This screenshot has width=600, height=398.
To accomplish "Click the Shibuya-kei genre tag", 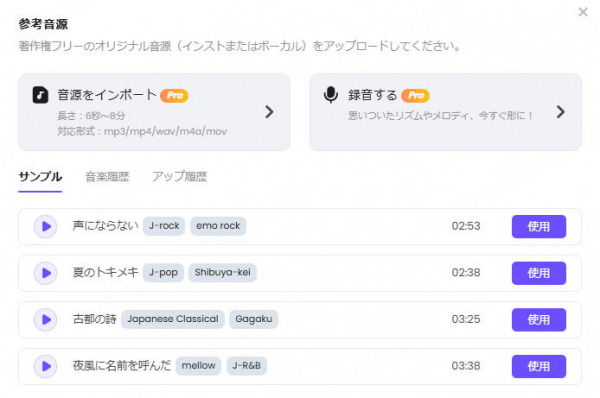I will (x=222, y=272).
